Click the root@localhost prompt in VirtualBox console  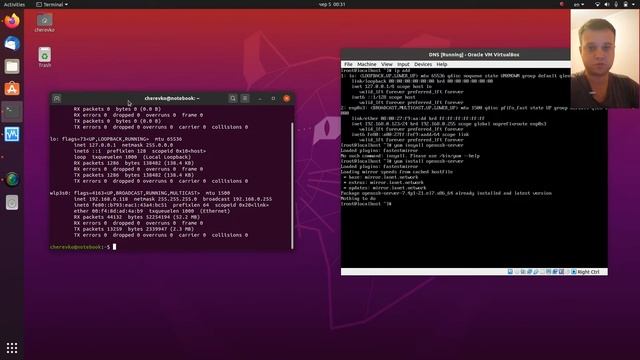tap(366, 204)
